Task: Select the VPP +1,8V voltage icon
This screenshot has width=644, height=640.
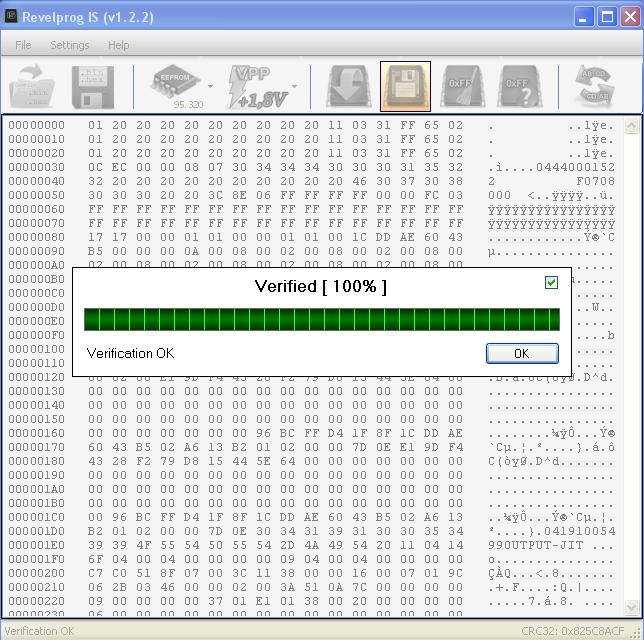Action: (258, 87)
